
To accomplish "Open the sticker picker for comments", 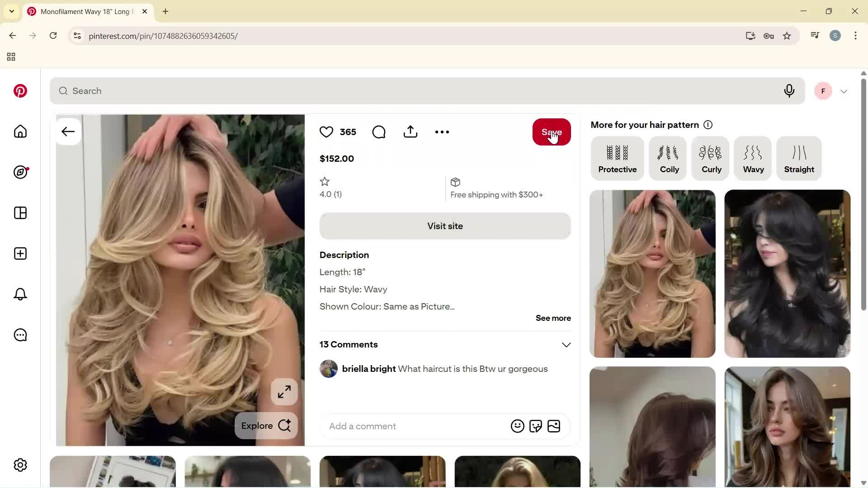I will 536,426.
